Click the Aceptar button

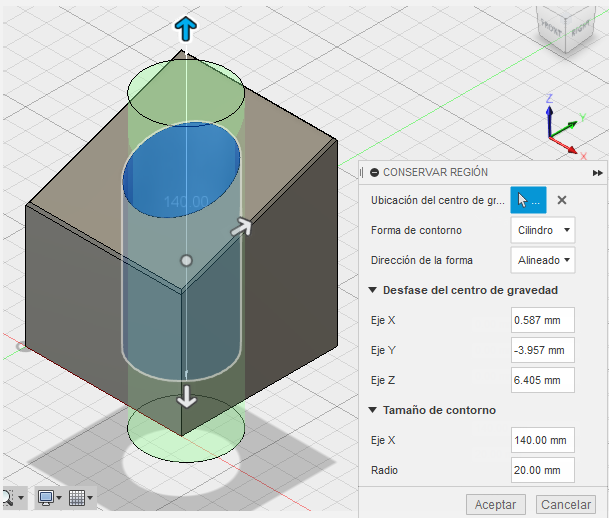tap(496, 505)
